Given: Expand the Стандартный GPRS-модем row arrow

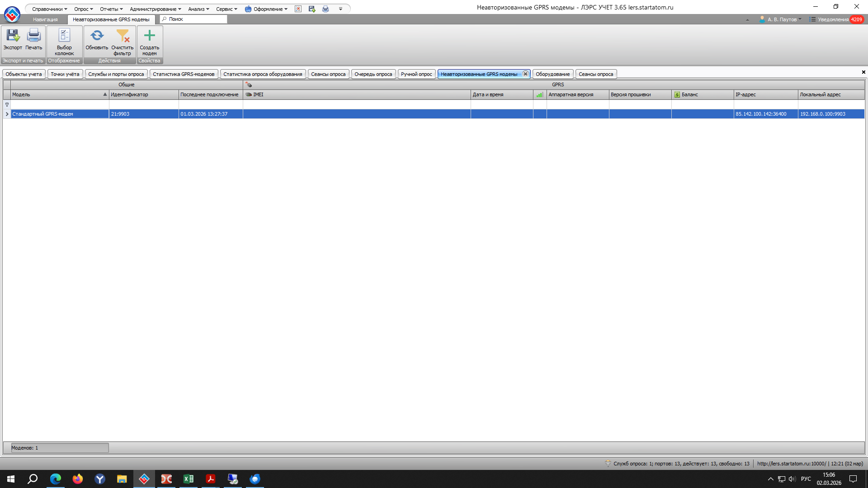Looking at the screenshot, I should 7,114.
